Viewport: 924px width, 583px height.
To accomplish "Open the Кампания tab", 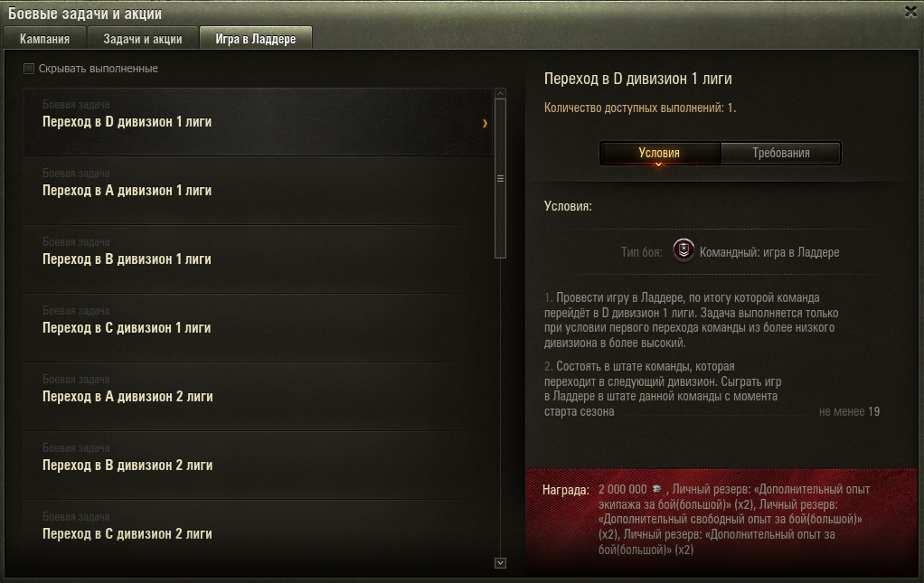I will point(45,38).
